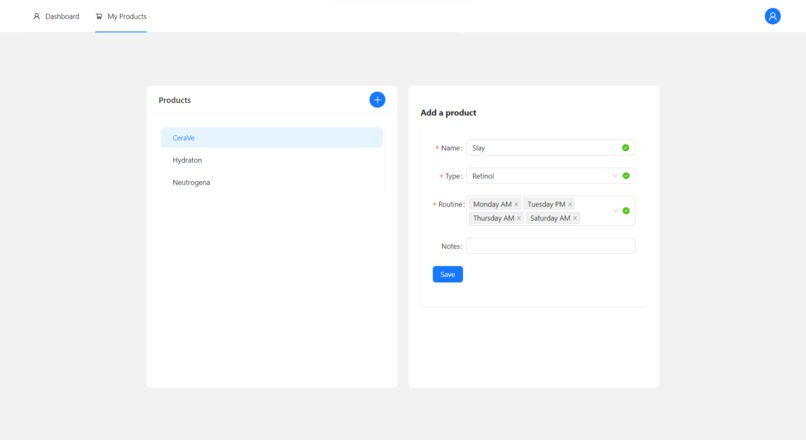Click the Products panel heading
The image size is (806, 440).
(175, 100)
